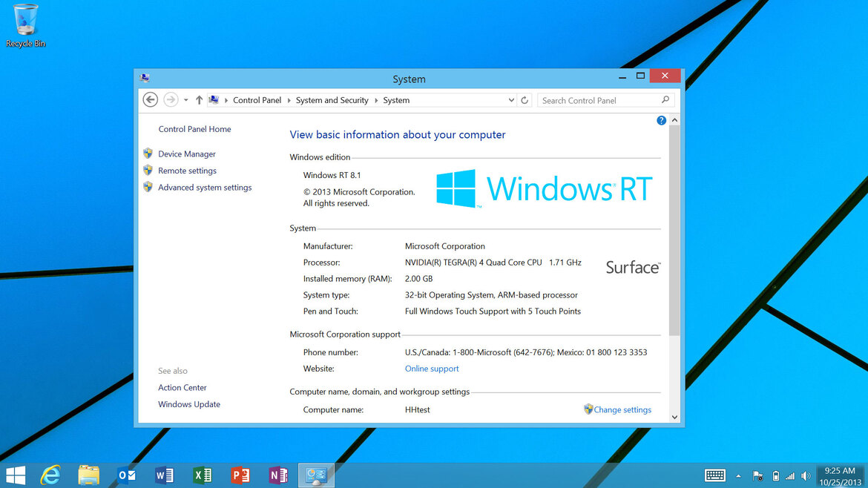Open Excel from taskbar

pos(203,475)
